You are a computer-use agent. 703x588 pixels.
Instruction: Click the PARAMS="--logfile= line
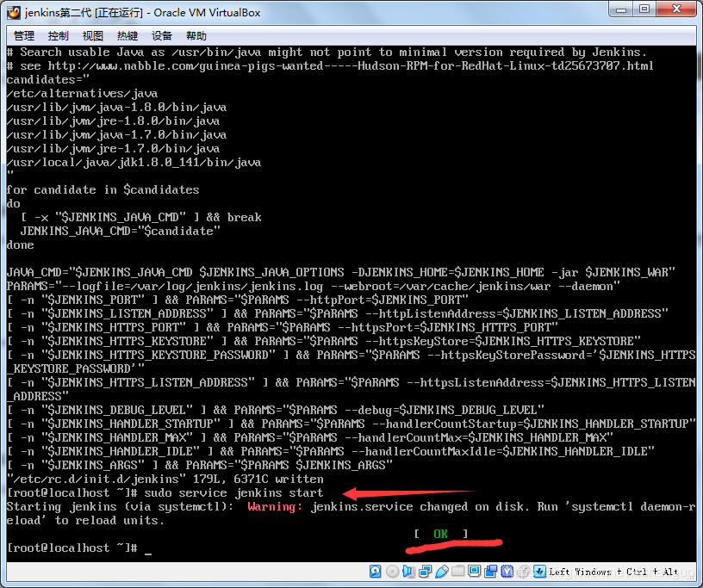(x=313, y=287)
